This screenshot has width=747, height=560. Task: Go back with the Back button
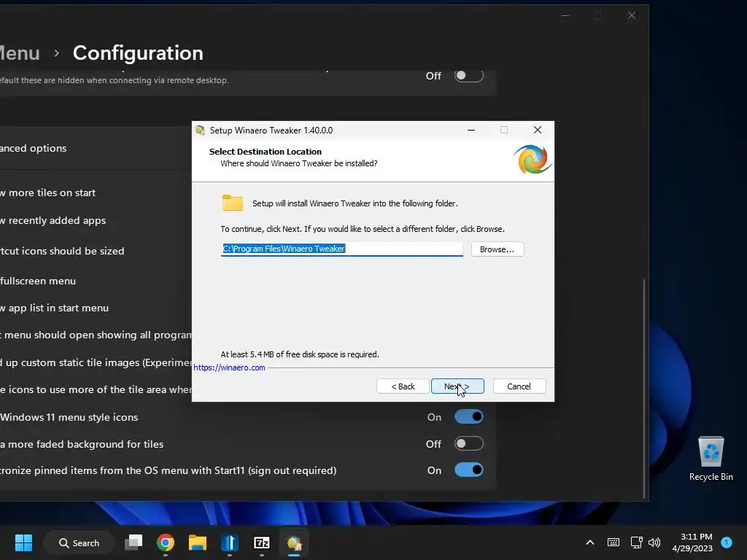point(403,386)
